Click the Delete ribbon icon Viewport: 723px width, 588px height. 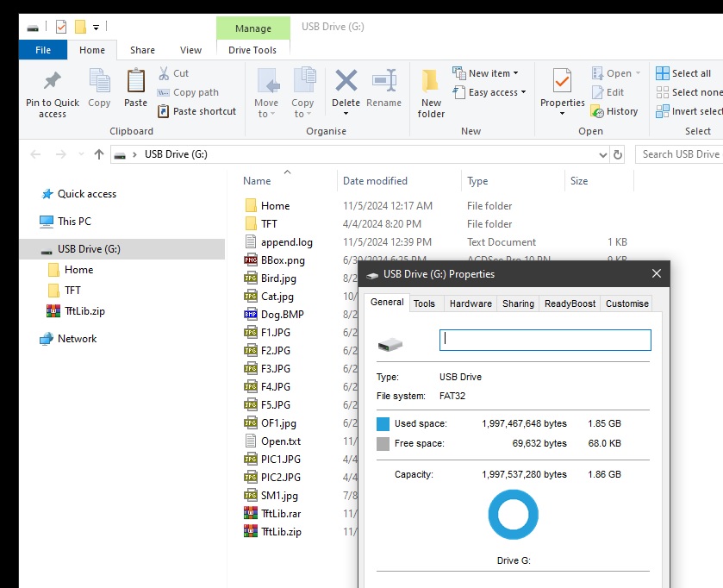coord(346,82)
